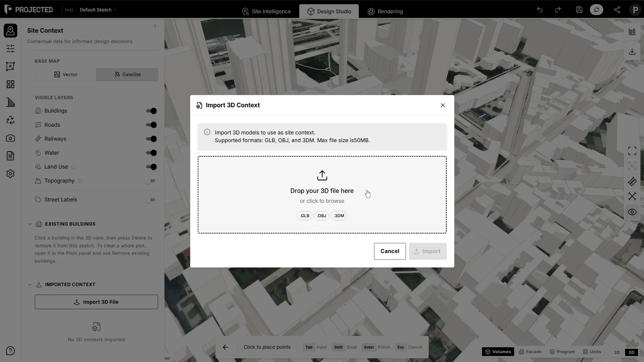
Task: Collapse the Site Context panel chevron
Action: [155, 26]
